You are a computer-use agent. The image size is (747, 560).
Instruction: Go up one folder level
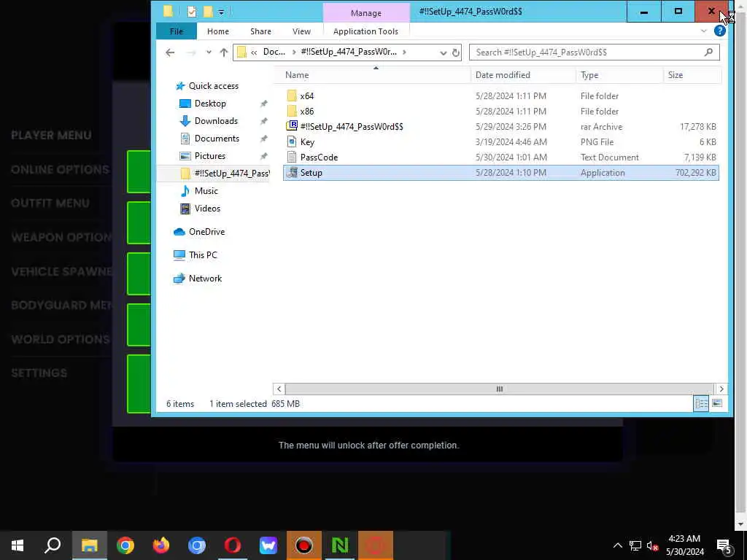coord(223,52)
